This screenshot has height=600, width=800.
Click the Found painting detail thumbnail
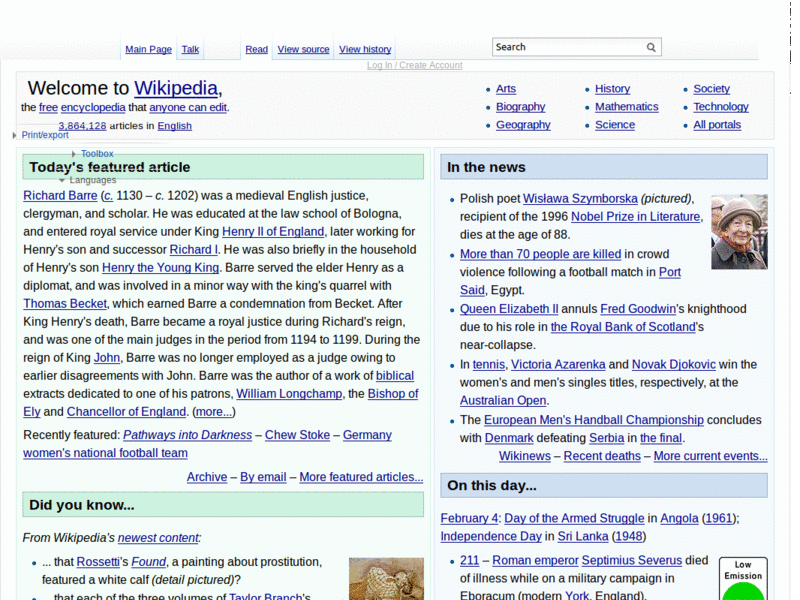point(386,579)
